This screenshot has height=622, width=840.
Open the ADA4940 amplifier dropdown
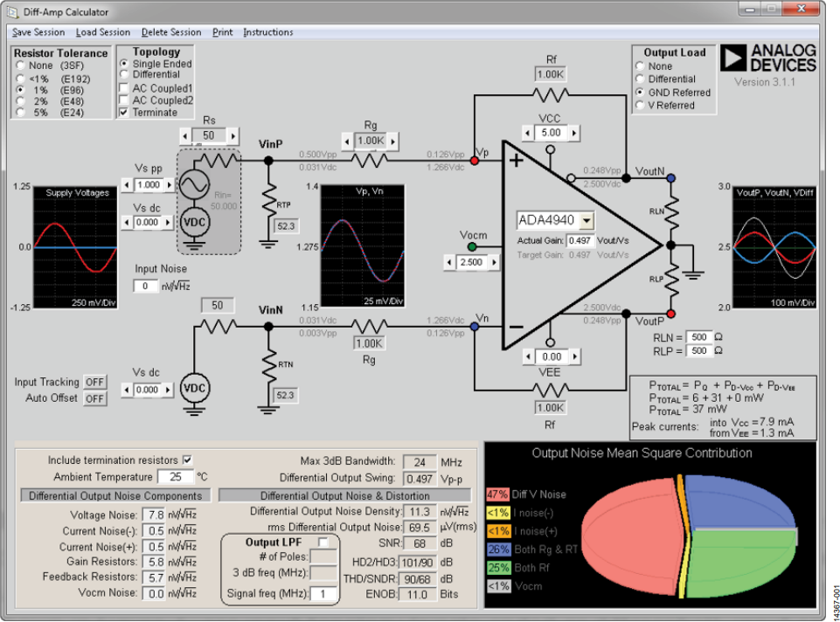[x=587, y=220]
